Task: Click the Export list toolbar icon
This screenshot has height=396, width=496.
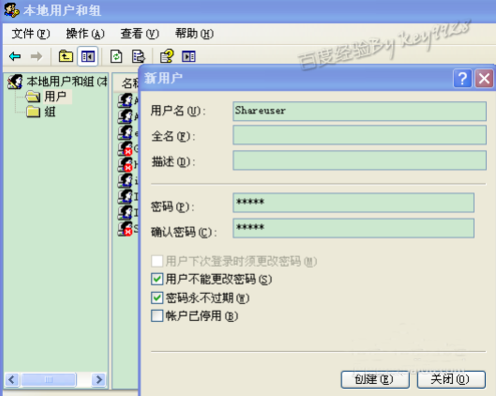Action: [x=138, y=56]
